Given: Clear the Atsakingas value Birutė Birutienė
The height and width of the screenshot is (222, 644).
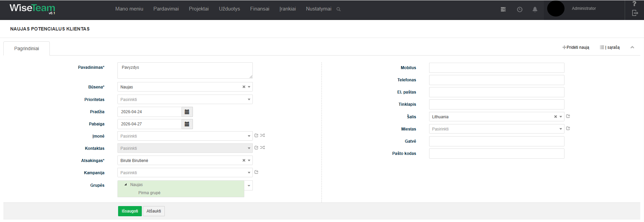Looking at the screenshot, I should [244, 161].
